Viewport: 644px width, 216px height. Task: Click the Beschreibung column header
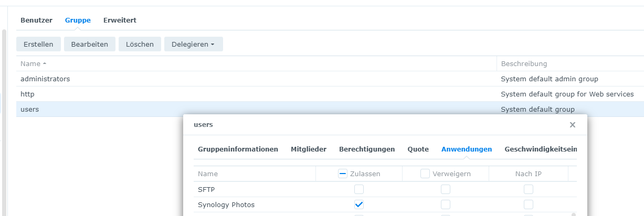(524, 63)
